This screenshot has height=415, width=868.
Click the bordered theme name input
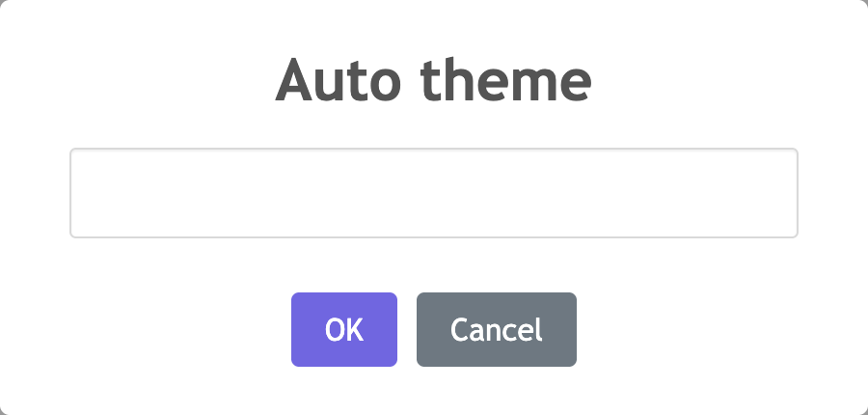tap(434, 193)
